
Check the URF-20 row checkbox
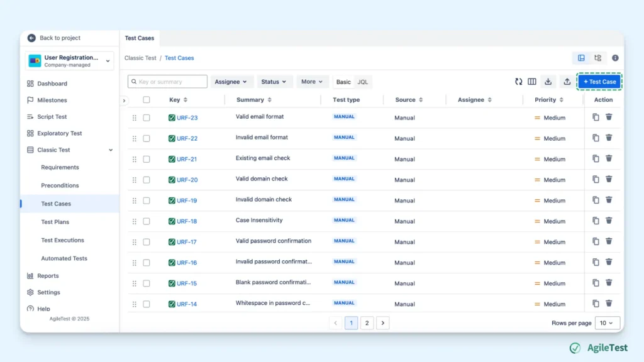146,180
